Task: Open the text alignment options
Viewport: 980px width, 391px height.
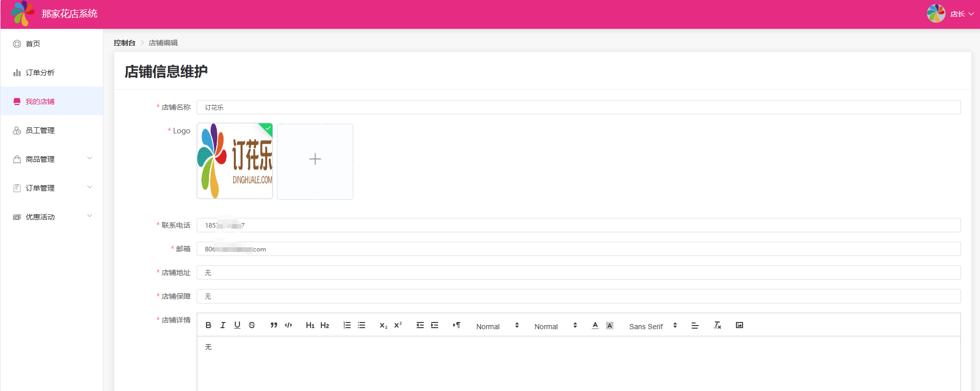Action: (695, 325)
